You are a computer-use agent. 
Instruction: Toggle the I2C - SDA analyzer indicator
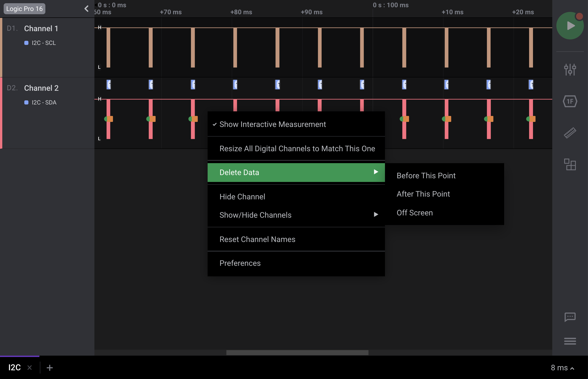tap(26, 102)
